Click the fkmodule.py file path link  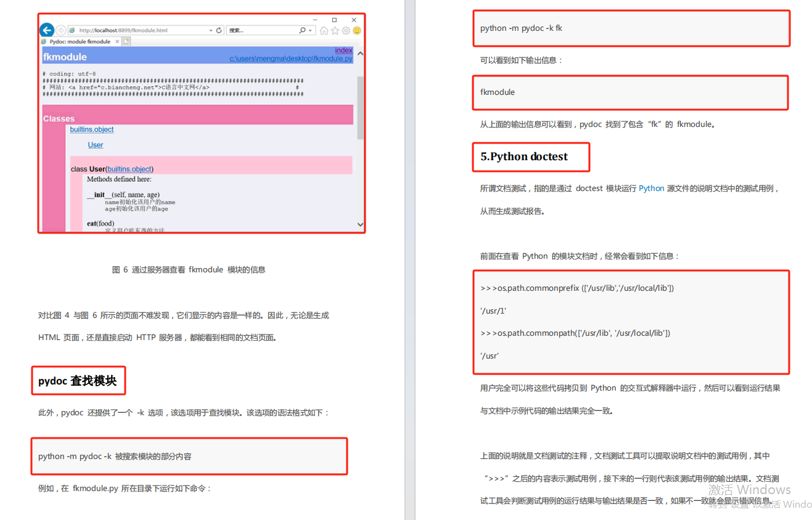click(290, 58)
